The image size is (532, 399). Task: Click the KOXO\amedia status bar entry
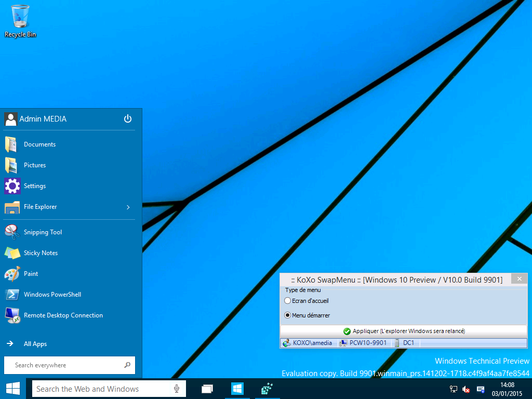[x=308, y=343]
